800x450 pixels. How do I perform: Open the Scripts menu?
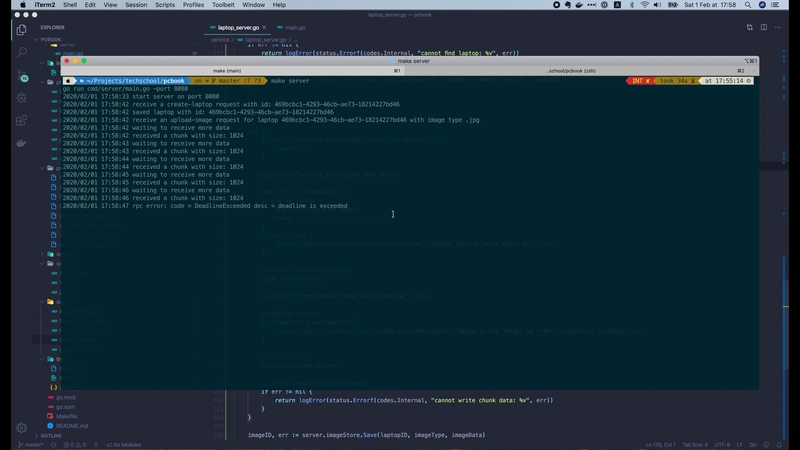(165, 5)
